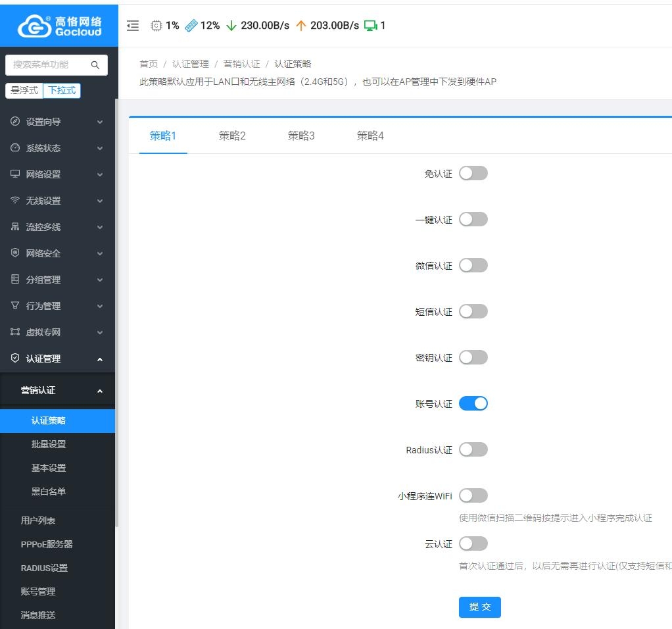Click the orange upload arrow icon
The height and width of the screenshot is (629, 672).
point(301,26)
